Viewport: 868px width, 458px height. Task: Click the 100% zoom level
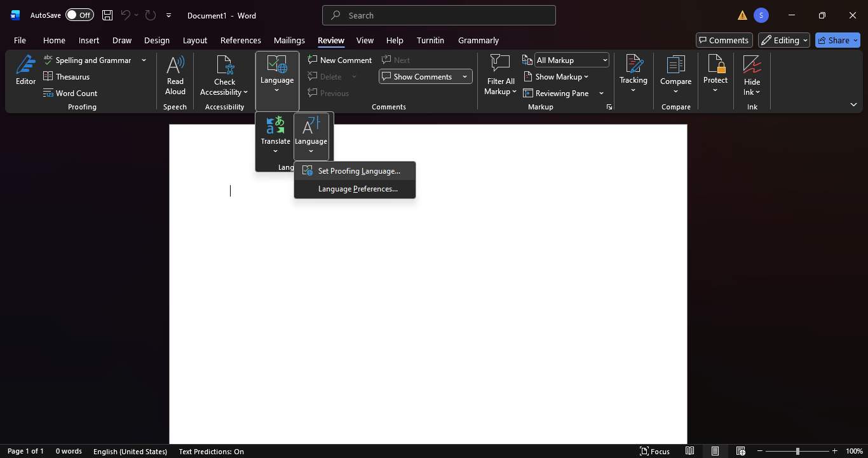click(x=855, y=451)
